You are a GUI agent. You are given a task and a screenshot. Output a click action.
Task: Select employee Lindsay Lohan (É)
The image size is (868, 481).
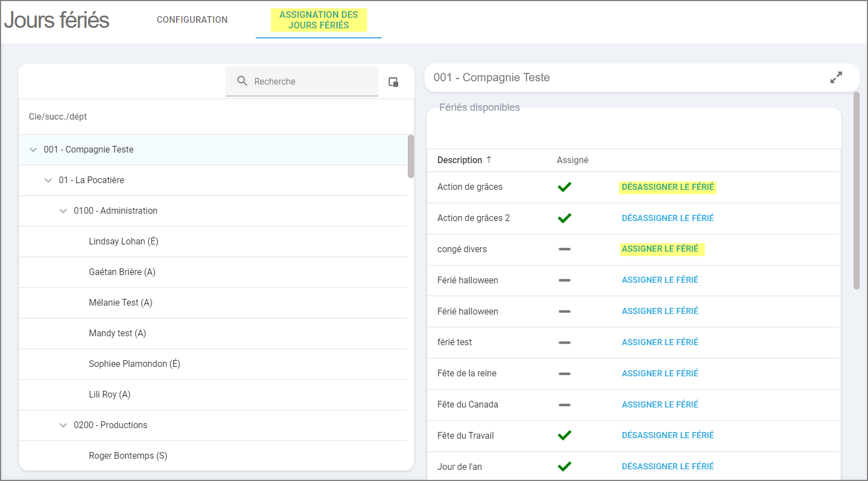pos(124,242)
